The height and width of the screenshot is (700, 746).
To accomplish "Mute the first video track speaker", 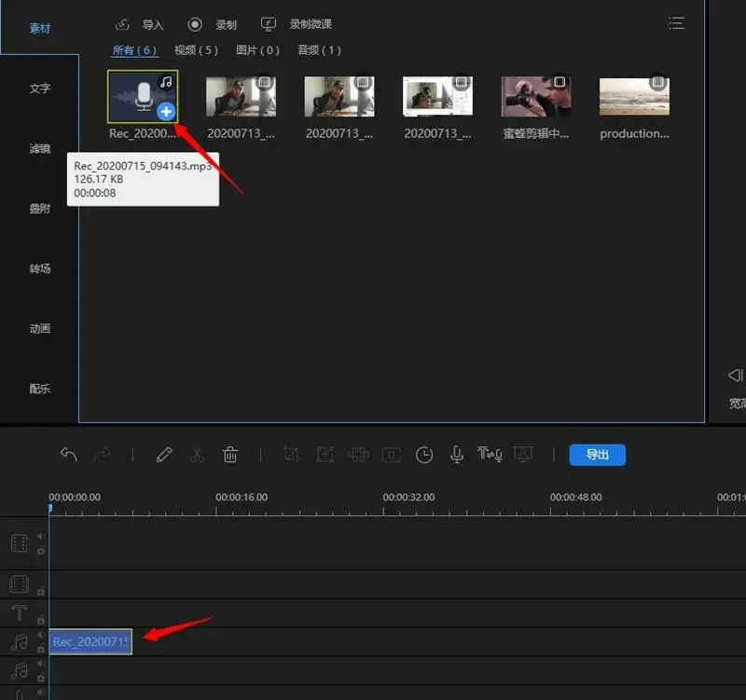I will point(41,537).
